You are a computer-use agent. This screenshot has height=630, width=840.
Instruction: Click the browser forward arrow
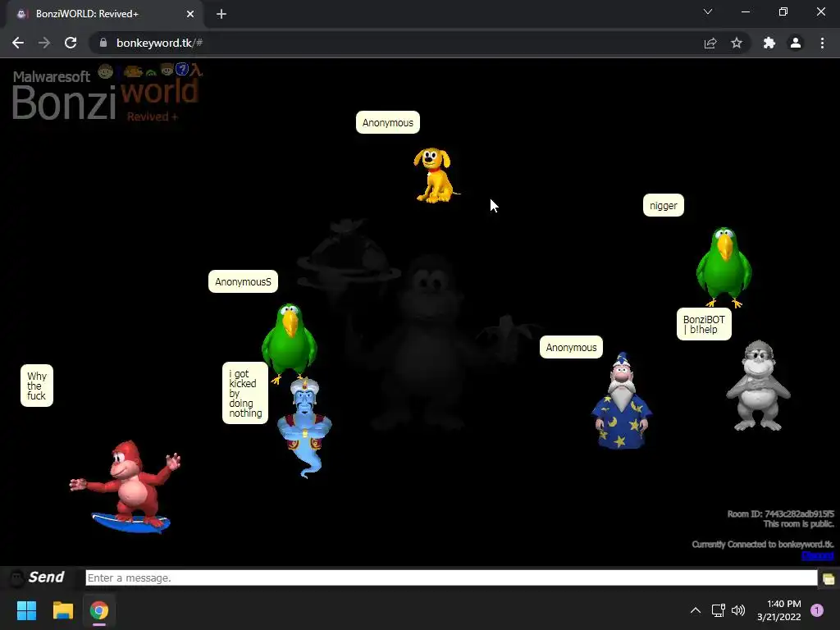coord(44,43)
